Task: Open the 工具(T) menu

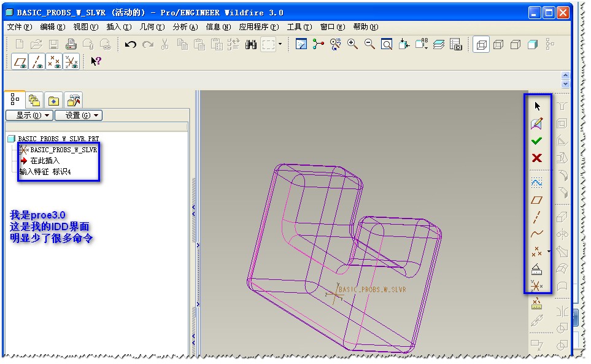Action: coord(299,27)
